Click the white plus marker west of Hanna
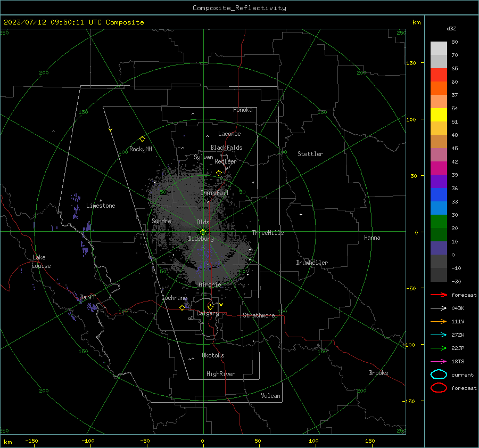 click(x=301, y=214)
